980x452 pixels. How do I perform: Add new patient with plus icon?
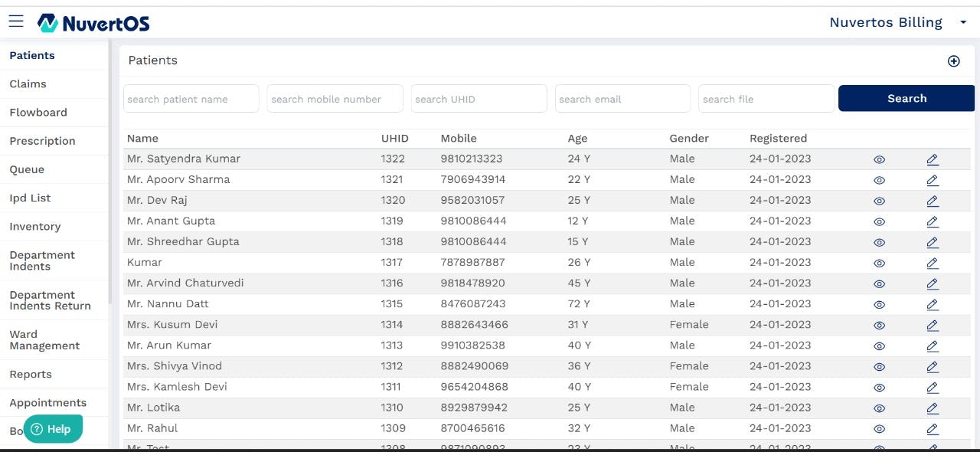click(x=953, y=61)
